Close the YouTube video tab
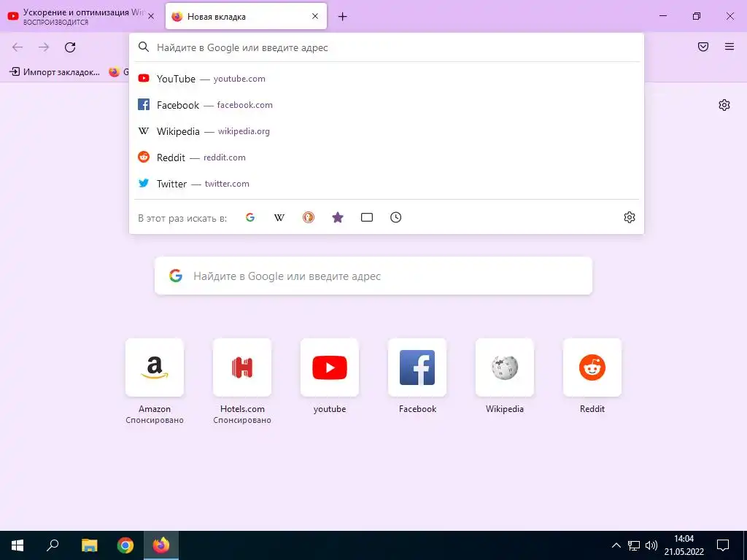This screenshot has width=747, height=560. (x=151, y=16)
